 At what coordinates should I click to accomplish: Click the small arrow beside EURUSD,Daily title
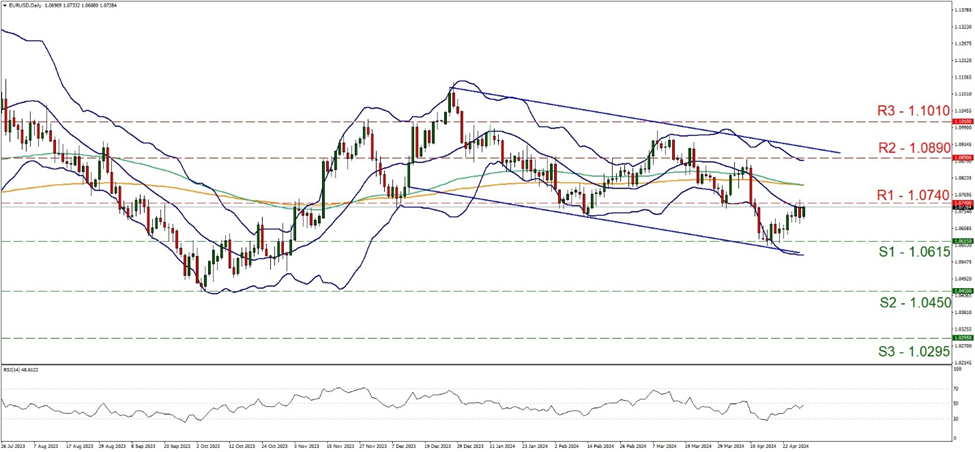pos(4,5)
